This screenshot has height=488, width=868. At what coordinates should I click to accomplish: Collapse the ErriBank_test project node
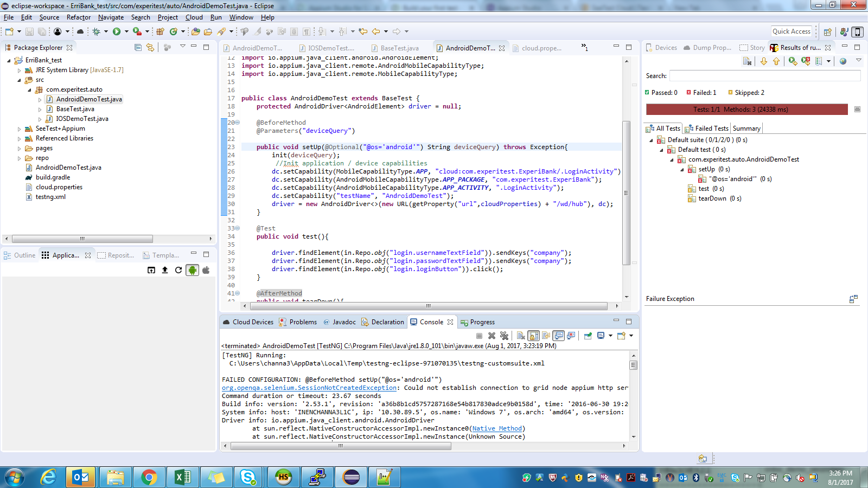point(9,61)
